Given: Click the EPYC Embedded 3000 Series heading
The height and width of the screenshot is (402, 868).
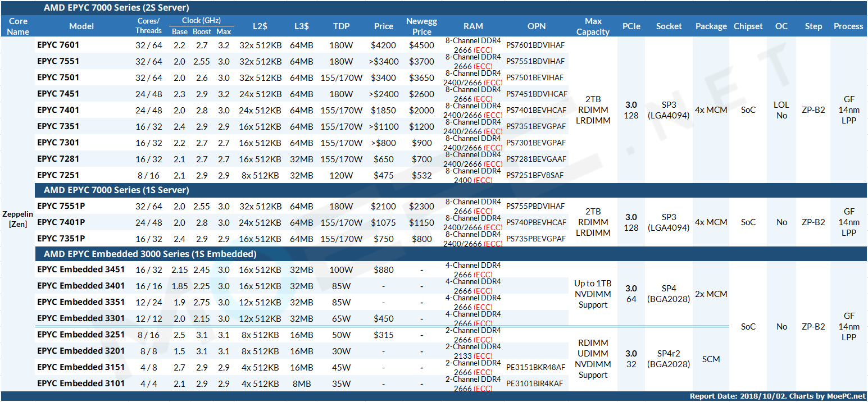Looking at the screenshot, I should [x=150, y=254].
